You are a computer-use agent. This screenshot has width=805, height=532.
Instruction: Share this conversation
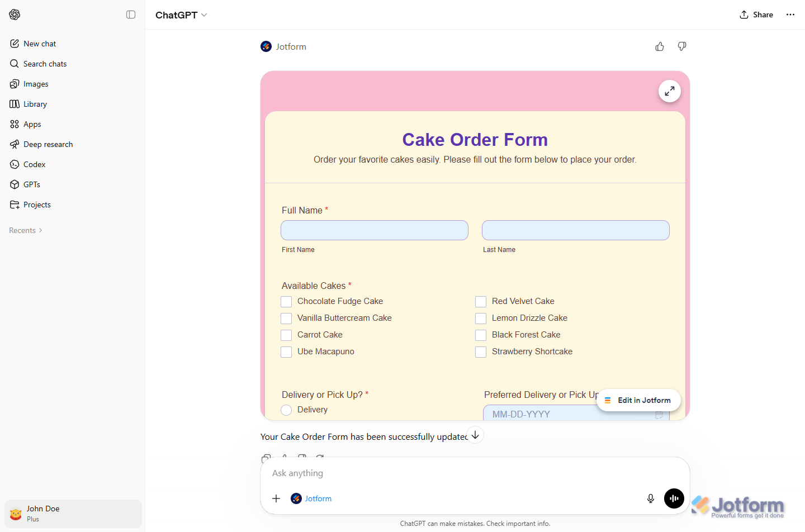756,15
